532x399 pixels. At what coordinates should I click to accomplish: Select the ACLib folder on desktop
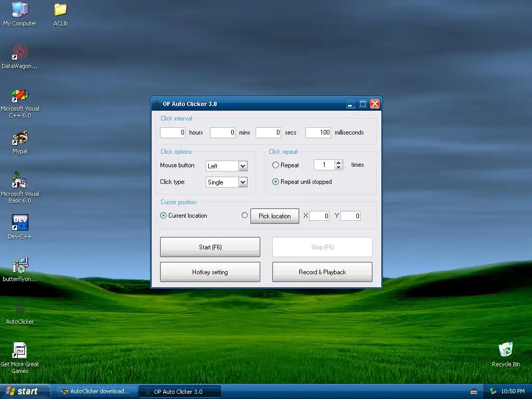61,14
